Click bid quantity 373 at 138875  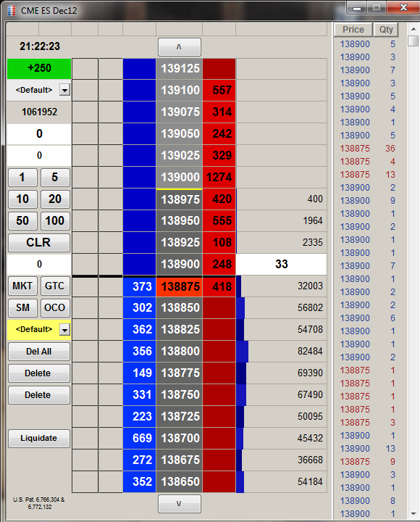tap(139, 286)
